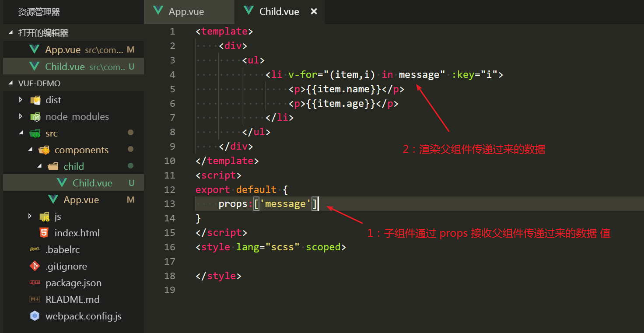Select the Child.vue editor tab
Viewport: 644px width, 333px height.
(280, 12)
